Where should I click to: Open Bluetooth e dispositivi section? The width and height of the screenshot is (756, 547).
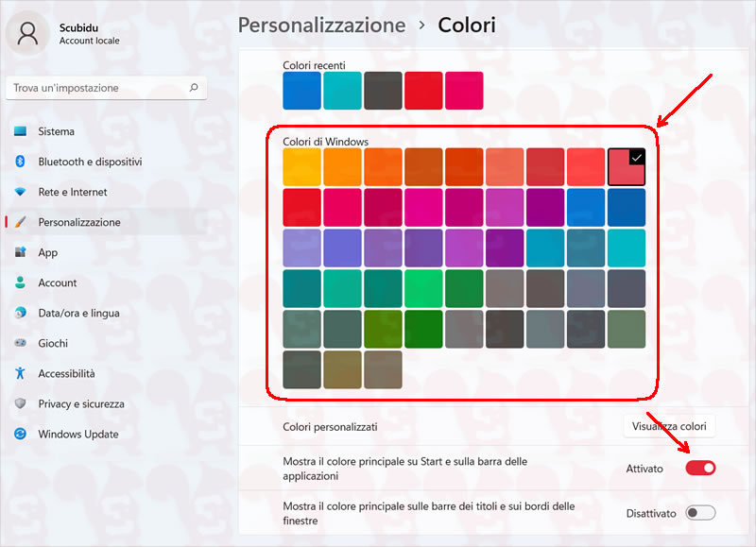(106, 162)
